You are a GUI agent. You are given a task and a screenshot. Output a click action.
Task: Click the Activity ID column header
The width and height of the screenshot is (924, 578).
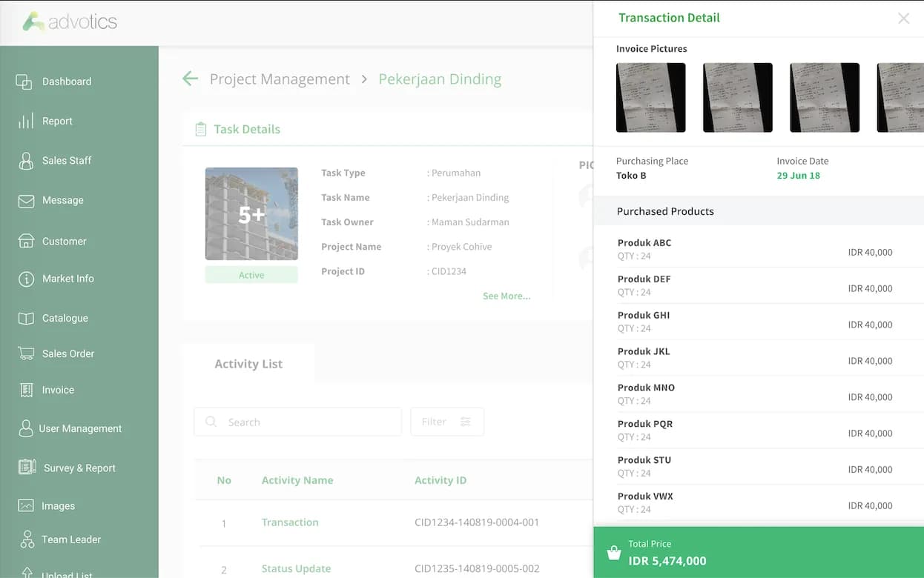point(440,480)
